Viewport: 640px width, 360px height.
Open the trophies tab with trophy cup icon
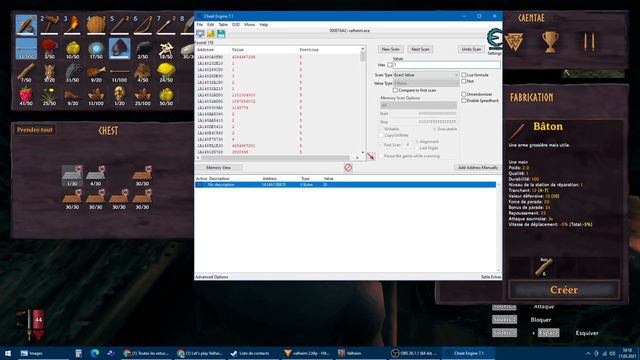coord(550,42)
